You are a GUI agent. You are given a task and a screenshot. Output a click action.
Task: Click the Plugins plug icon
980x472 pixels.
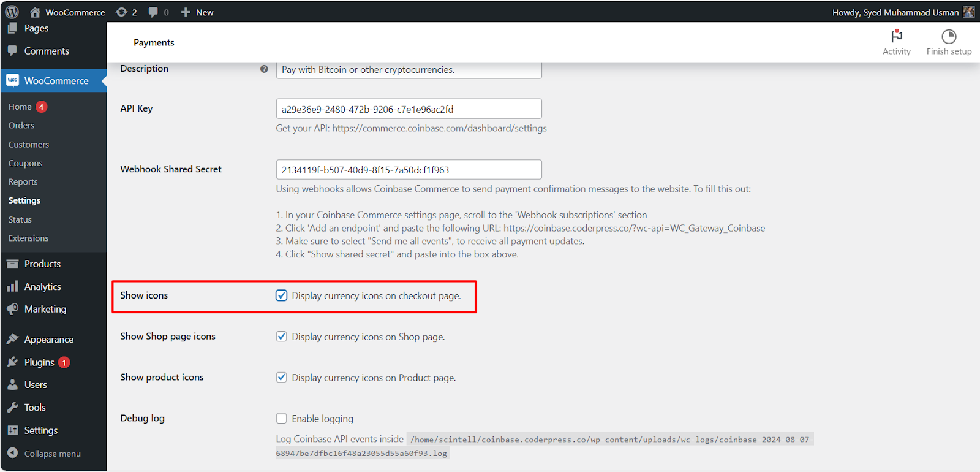[12, 362]
